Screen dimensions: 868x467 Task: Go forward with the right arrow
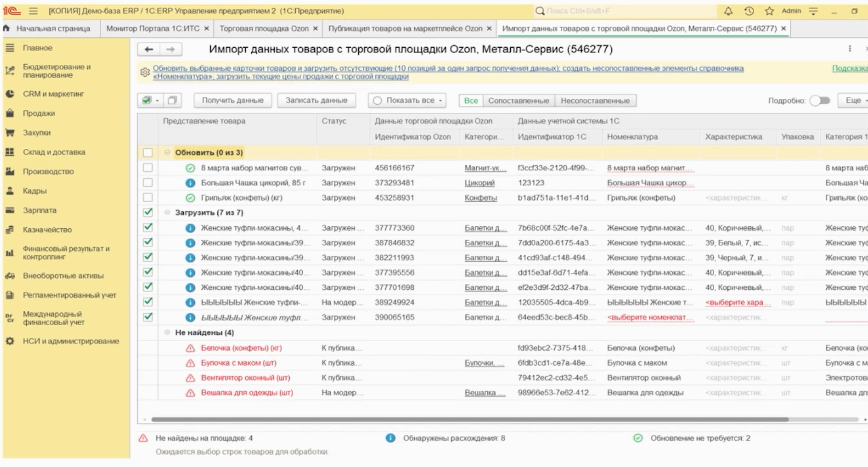170,49
